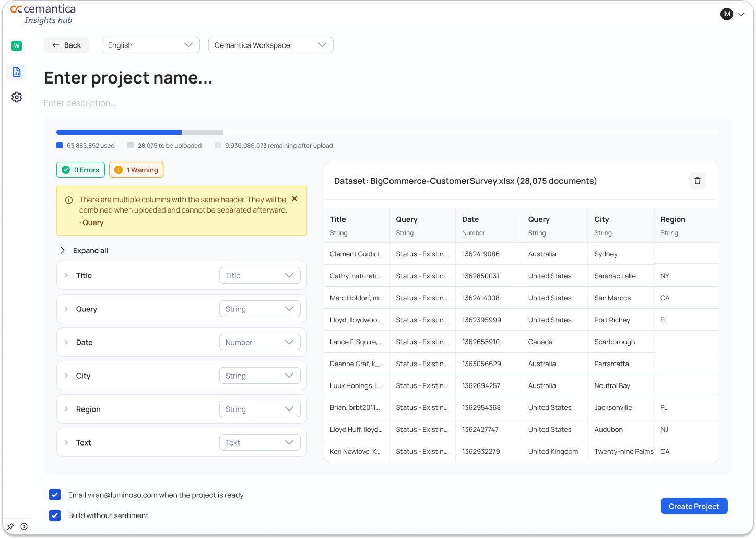Select the Twenty-nine Palms cell
The width and height of the screenshot is (756, 539).
[621, 451]
